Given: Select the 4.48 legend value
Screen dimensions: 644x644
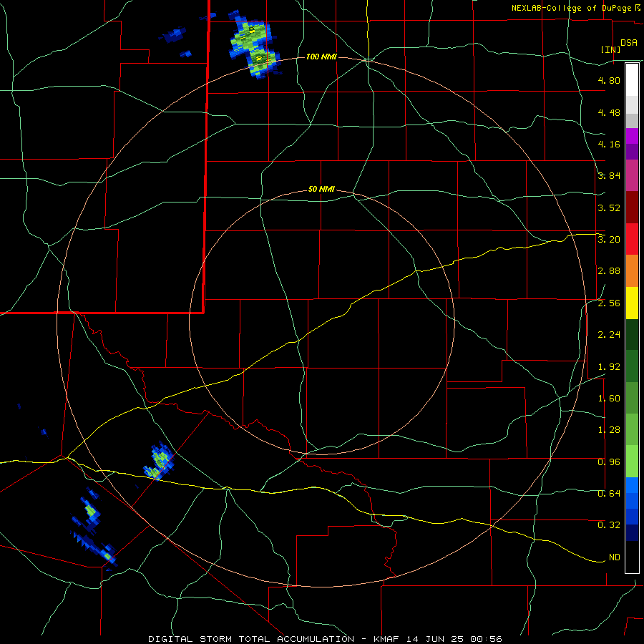Looking at the screenshot, I should 609,112.
